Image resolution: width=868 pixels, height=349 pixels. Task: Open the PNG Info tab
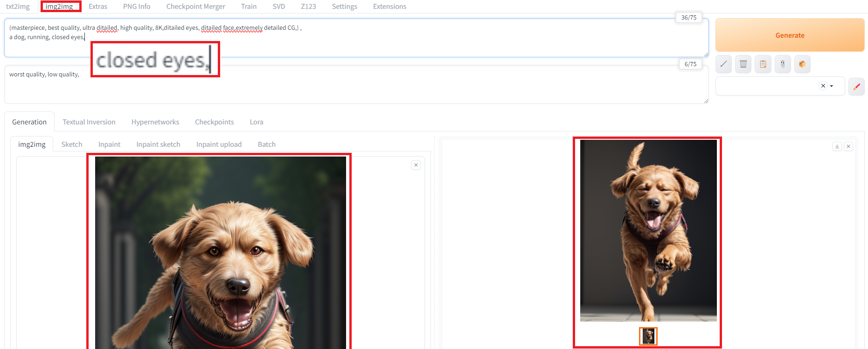(x=137, y=7)
